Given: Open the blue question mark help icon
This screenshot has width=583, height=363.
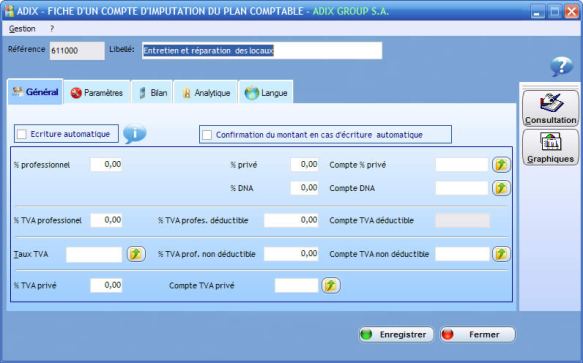Looking at the screenshot, I should [x=561, y=66].
